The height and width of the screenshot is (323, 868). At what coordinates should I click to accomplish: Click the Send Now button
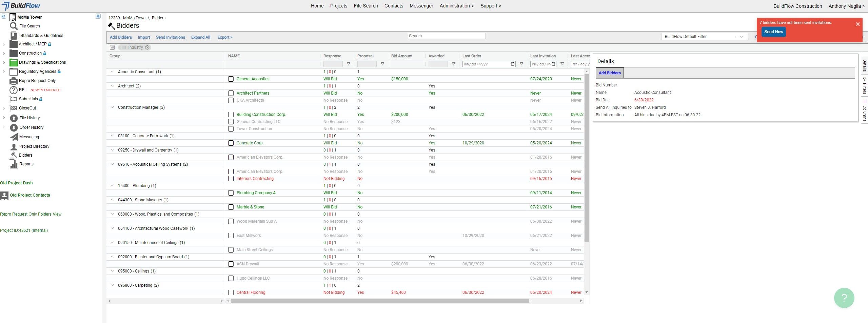click(x=773, y=32)
